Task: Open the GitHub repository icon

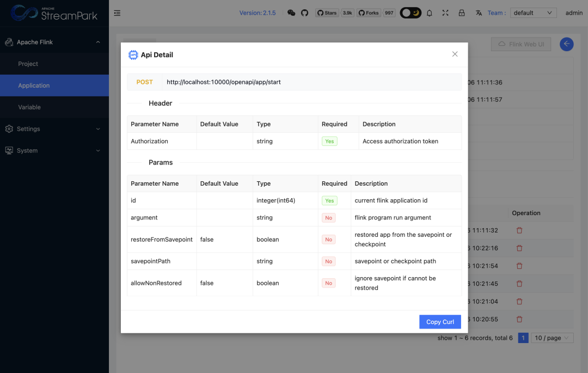Action: 305,13
